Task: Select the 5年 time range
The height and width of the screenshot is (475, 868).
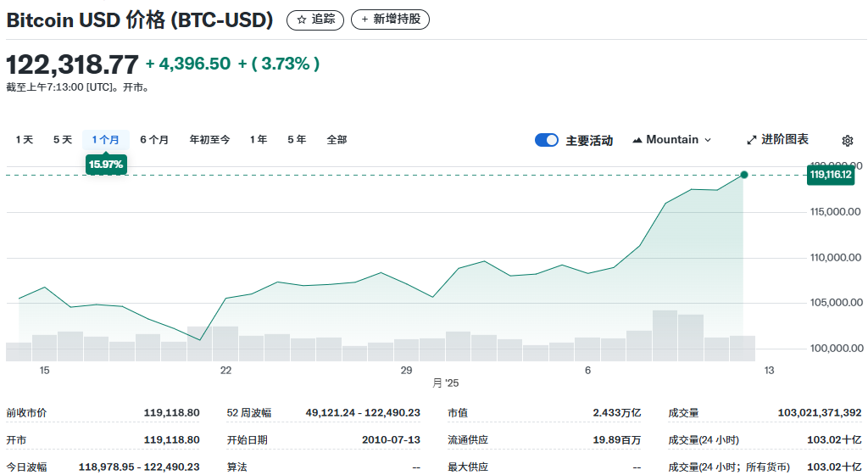Action: [x=297, y=139]
